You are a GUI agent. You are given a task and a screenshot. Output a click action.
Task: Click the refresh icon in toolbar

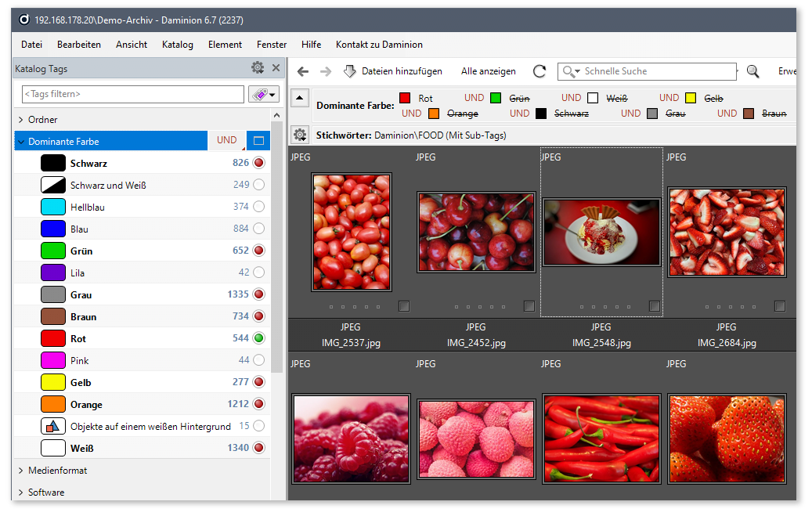click(540, 71)
